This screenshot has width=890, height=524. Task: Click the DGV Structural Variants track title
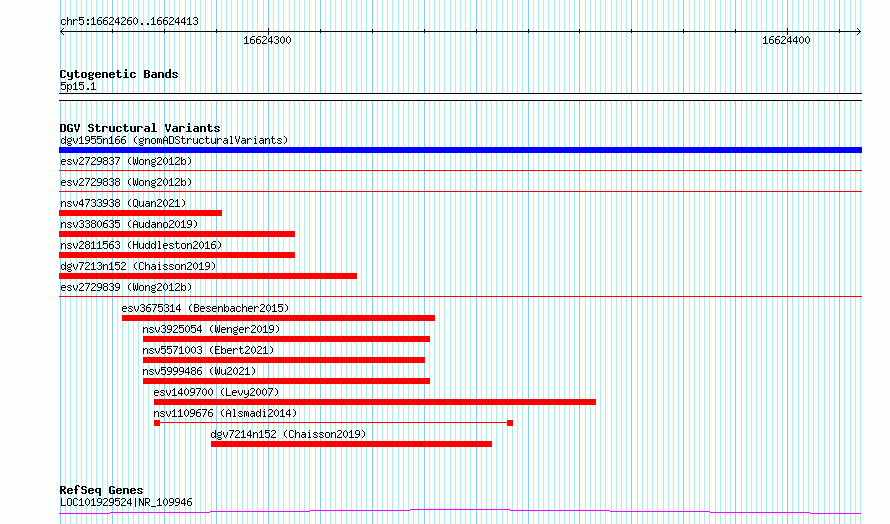pos(140,128)
